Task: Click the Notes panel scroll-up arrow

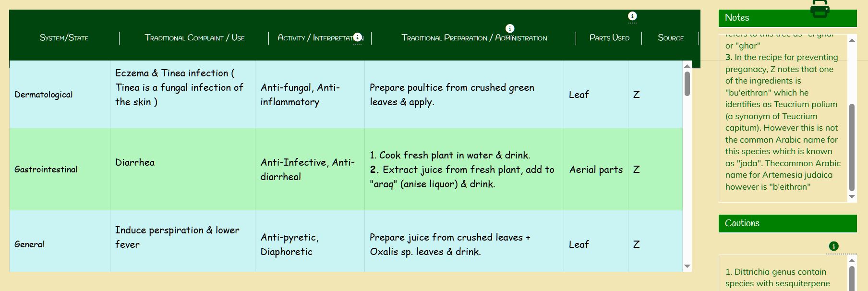Action: [852, 40]
